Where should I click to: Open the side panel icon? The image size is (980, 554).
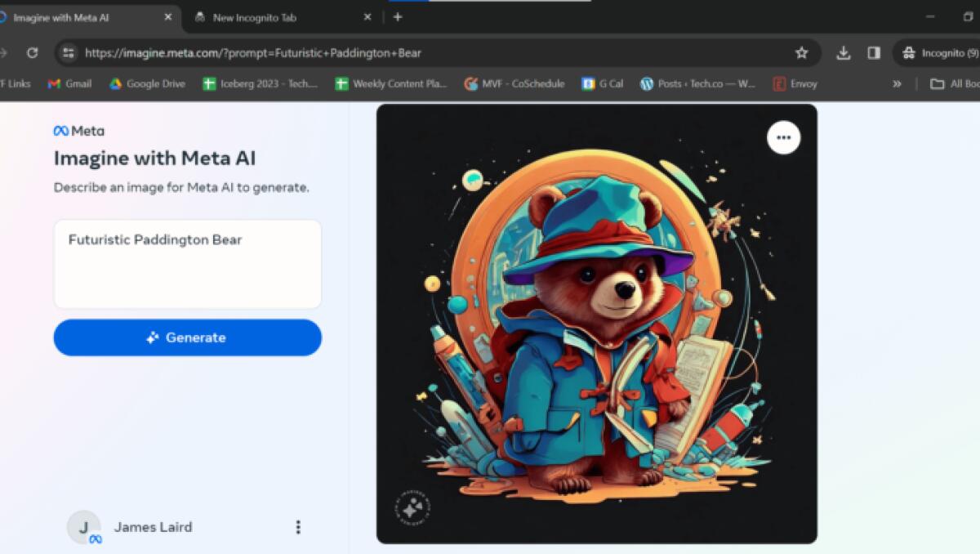pyautogui.click(x=874, y=51)
